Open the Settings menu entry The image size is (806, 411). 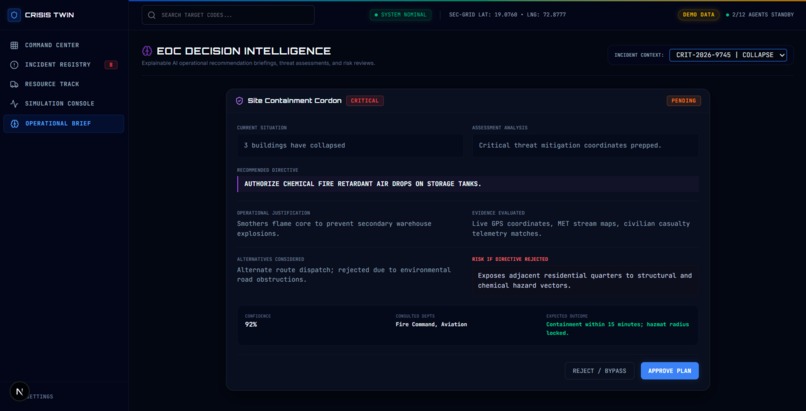[40, 397]
